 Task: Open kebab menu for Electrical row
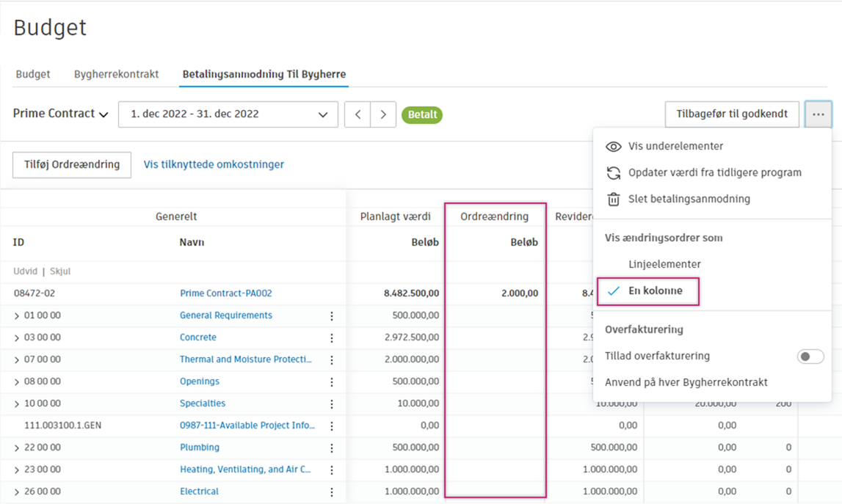tap(332, 492)
